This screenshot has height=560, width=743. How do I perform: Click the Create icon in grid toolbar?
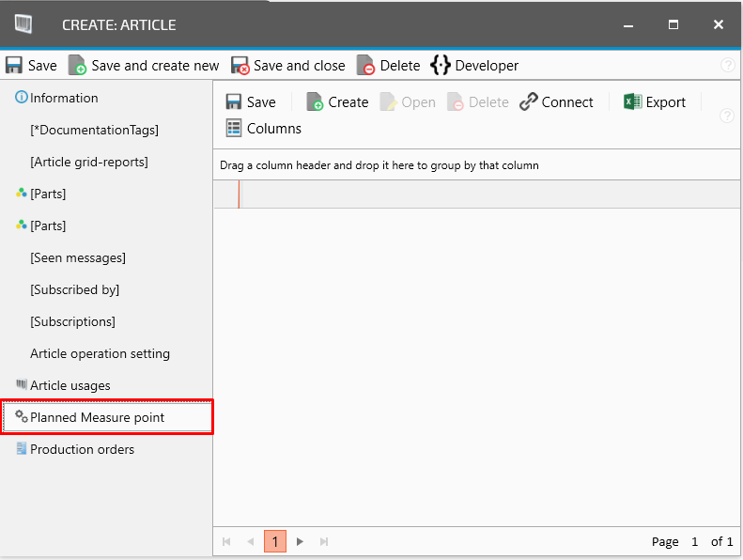316,102
